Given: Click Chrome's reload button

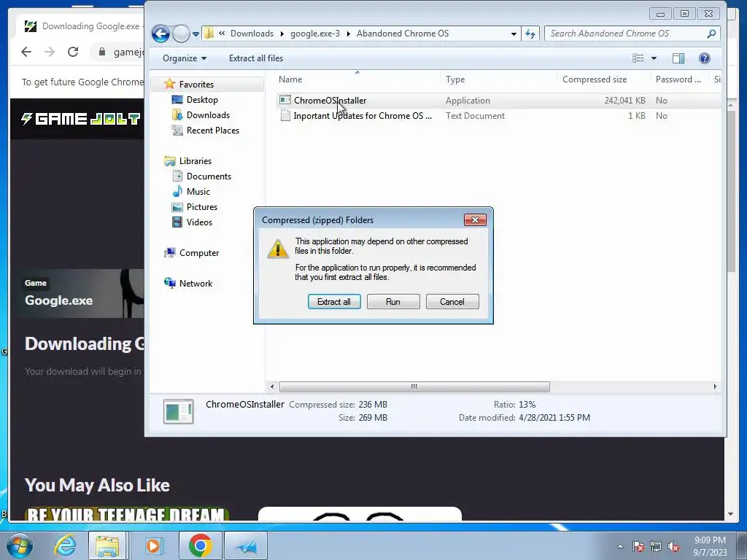Looking at the screenshot, I should [72, 52].
